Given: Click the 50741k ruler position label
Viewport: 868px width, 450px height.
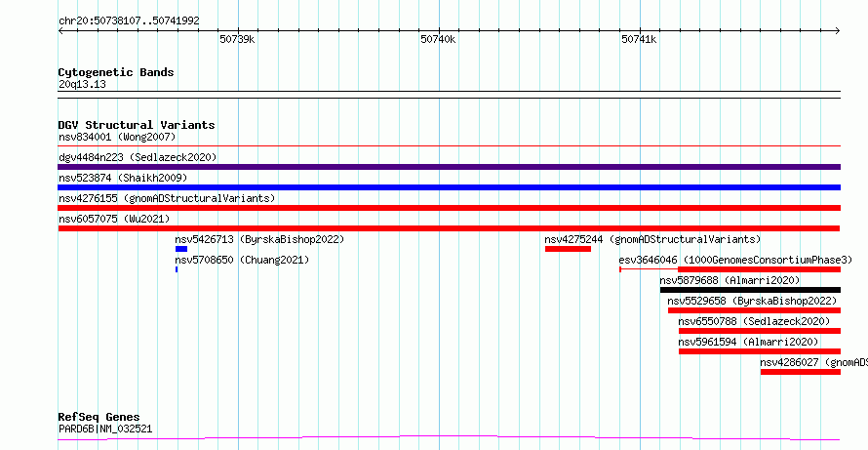Looking at the screenshot, I should tap(639, 39).
